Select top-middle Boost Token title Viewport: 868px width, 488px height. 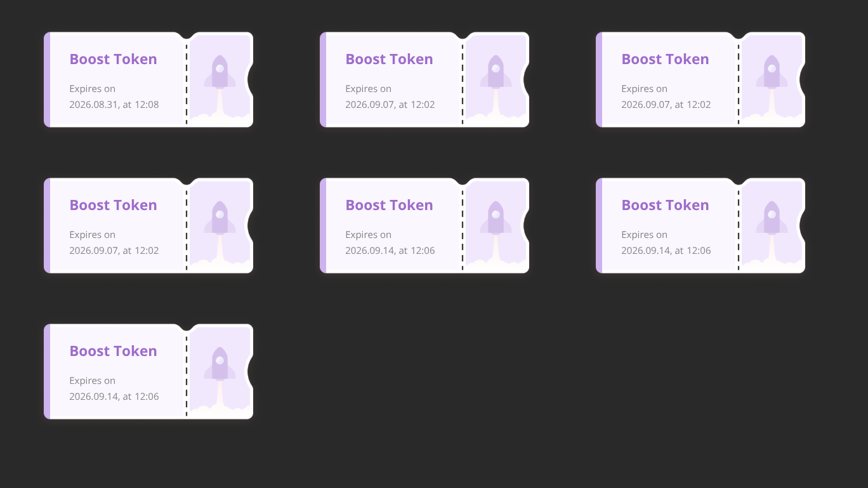(x=389, y=59)
